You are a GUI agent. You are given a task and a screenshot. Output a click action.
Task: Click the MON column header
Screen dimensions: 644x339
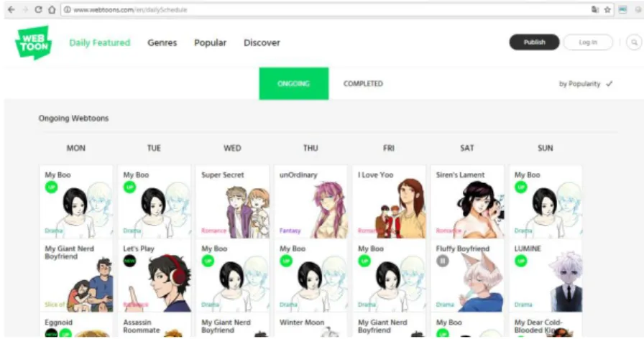tap(76, 148)
